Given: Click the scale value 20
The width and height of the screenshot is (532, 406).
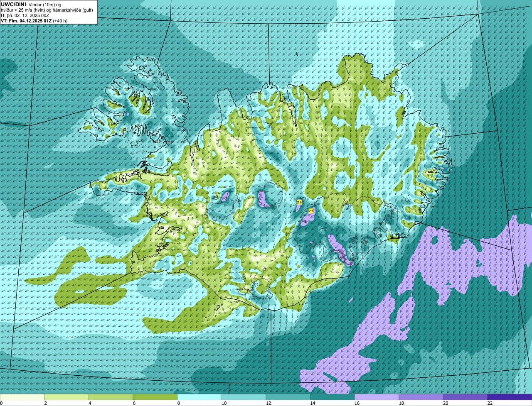Looking at the screenshot, I should [446, 403].
